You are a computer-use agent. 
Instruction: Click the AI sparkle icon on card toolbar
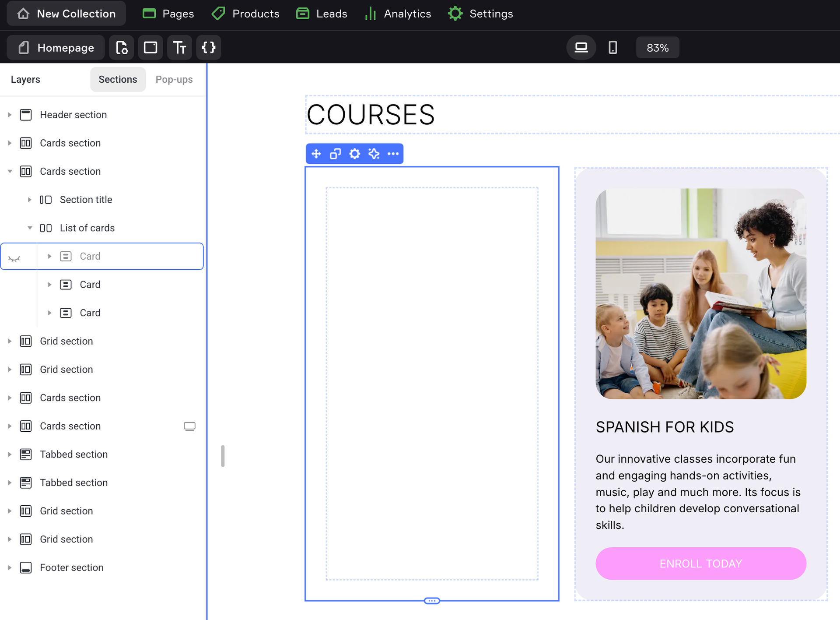(x=374, y=154)
